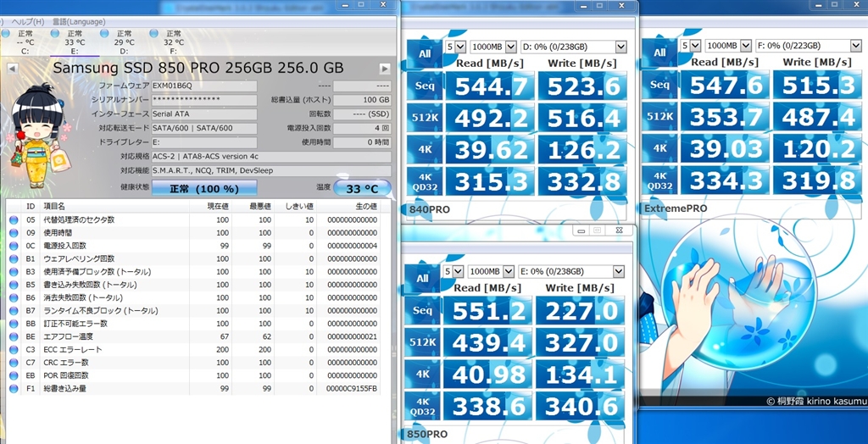Click Seq read result 551.2 in 850PRO window

coord(488,311)
